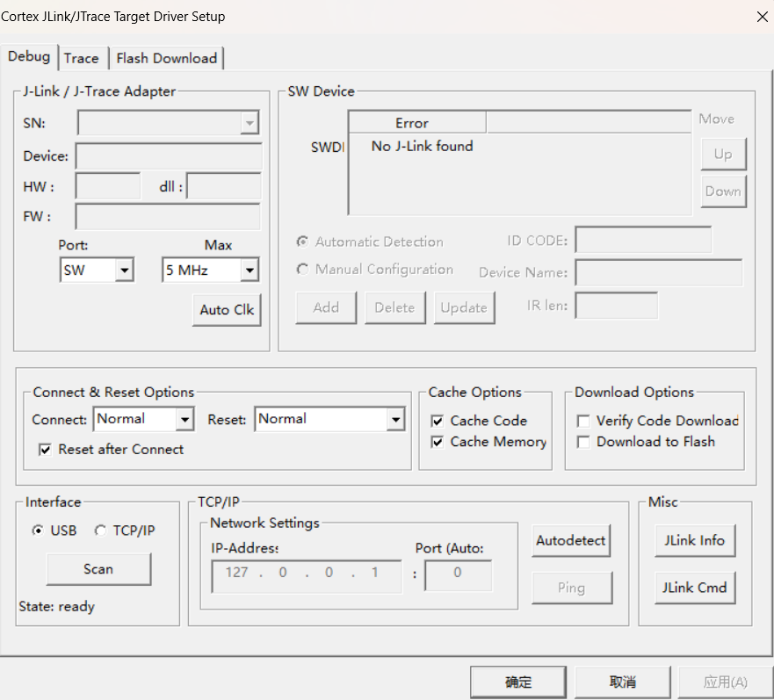Open JLink Info
This screenshot has height=700, width=774.
coord(694,541)
